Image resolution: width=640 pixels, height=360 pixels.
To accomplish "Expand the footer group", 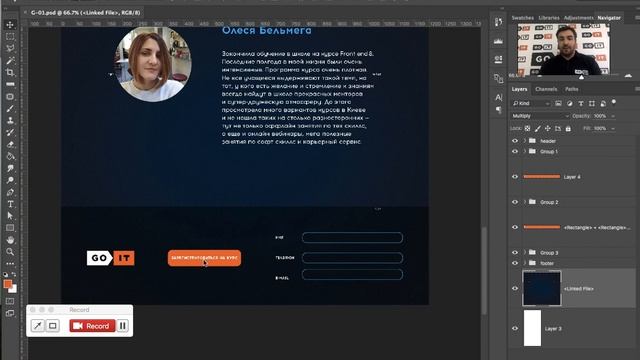I will pos(525,263).
